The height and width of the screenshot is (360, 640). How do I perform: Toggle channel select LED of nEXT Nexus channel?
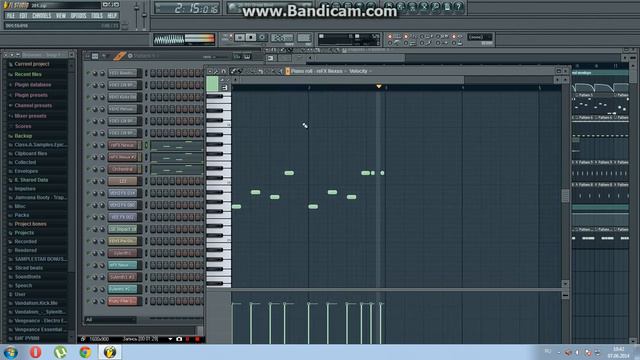point(146,145)
